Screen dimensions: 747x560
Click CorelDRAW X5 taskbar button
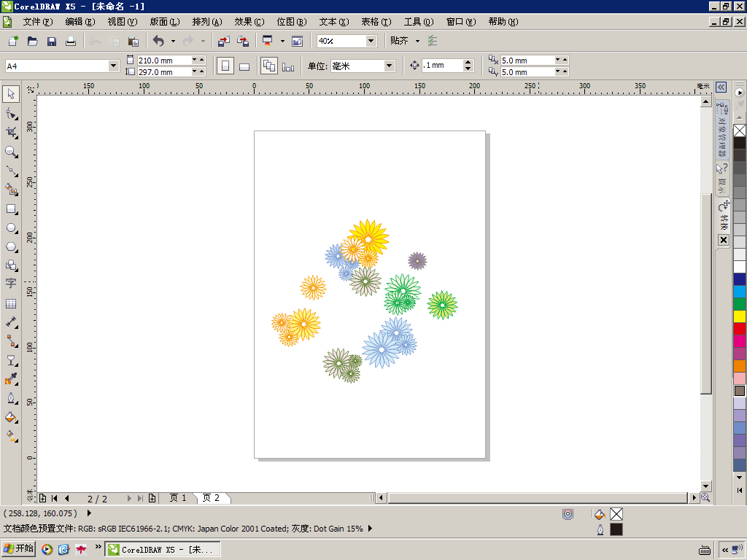163,550
